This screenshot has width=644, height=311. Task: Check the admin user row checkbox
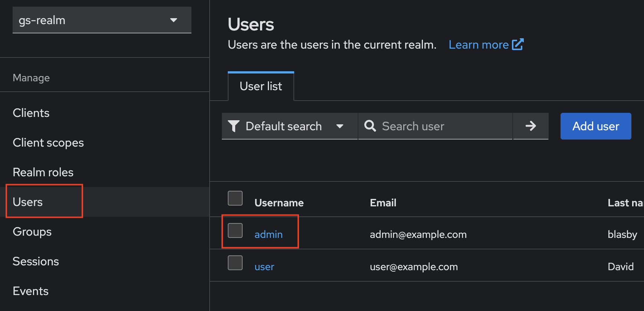pos(235,230)
